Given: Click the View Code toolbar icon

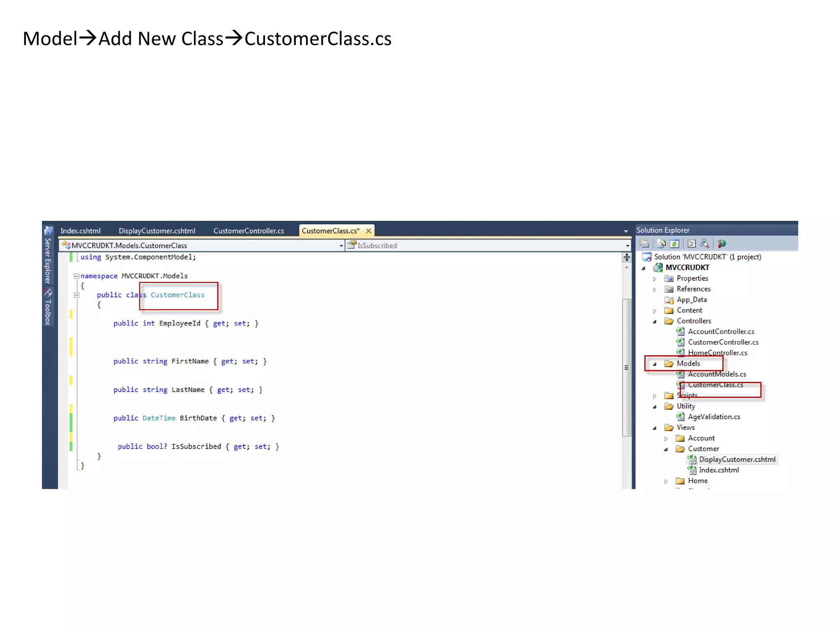Looking at the screenshot, I should pos(692,244).
